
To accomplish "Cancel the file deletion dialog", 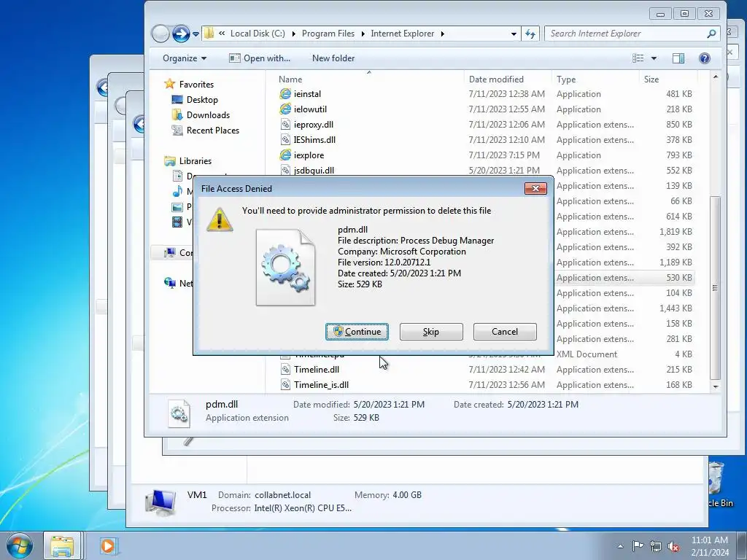I will pos(505,332).
